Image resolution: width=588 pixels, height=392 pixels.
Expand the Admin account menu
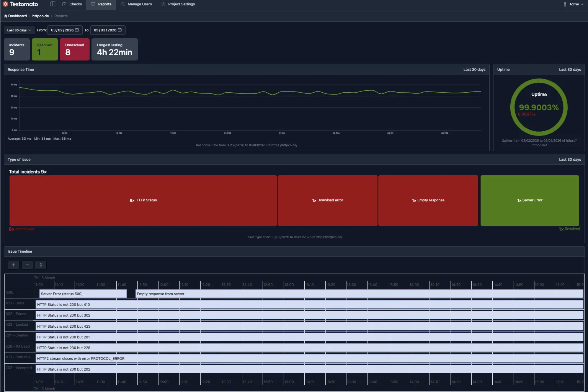(574, 4)
